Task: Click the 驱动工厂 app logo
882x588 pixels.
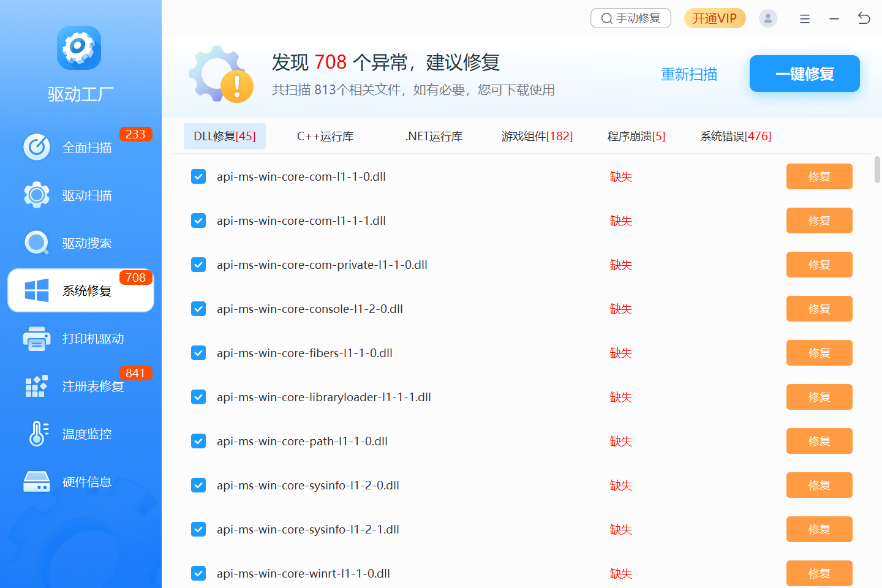Action: click(79, 48)
